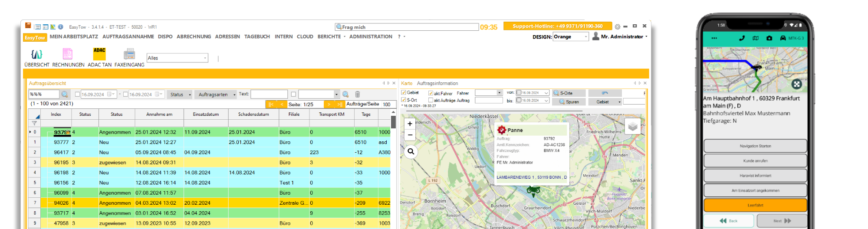Open the ÜBERSICHT overview icon
Image resolution: width=868 pixels, height=229 pixels.
(36, 55)
